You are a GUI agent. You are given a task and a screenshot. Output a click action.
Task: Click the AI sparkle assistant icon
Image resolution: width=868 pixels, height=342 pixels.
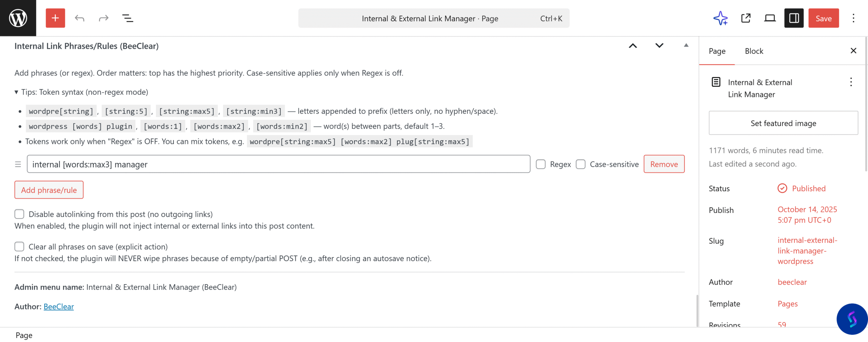point(721,18)
